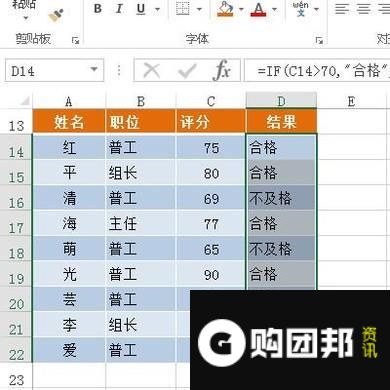Click header cell 结果
Viewport: 390px width, 390px height.
281,121
